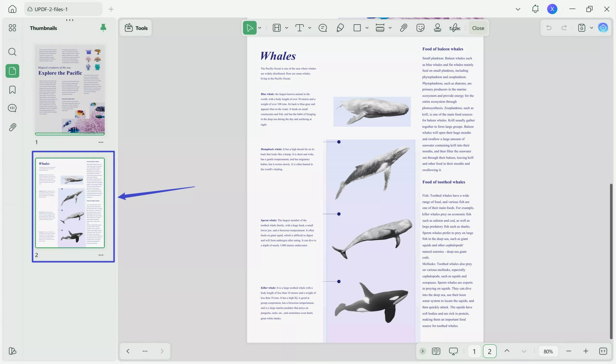
Task: Select the Highlight tool icon
Action: click(x=276, y=28)
